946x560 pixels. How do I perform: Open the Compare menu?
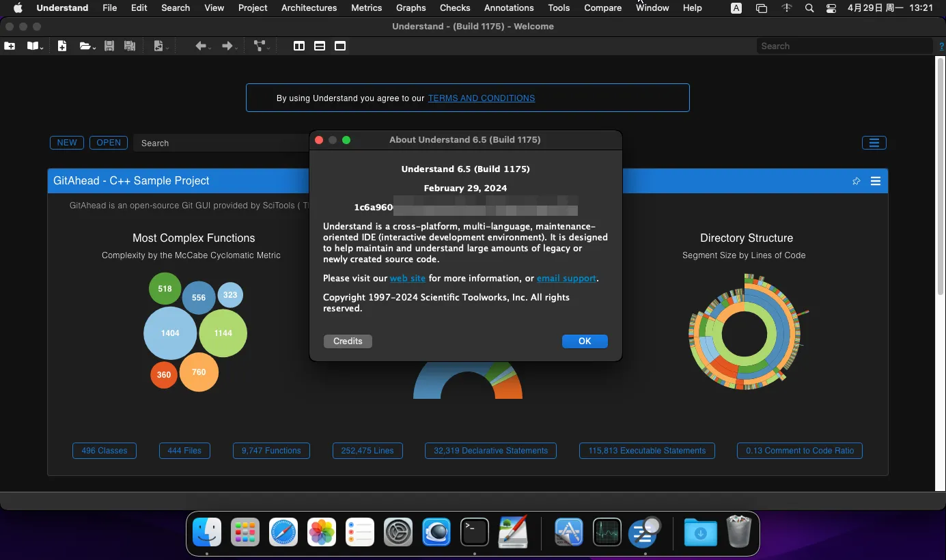pyautogui.click(x=602, y=8)
